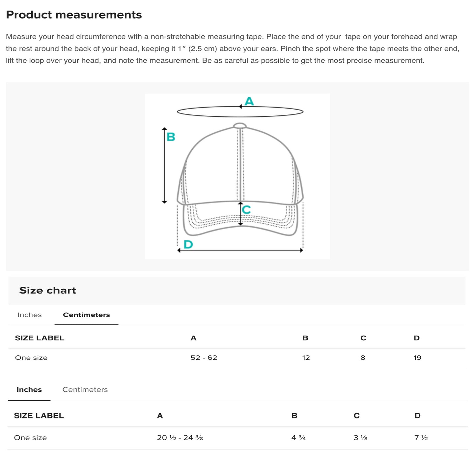The image size is (476, 460).
Task: Switch to Inches tab in upper size chart
Action: coord(30,315)
